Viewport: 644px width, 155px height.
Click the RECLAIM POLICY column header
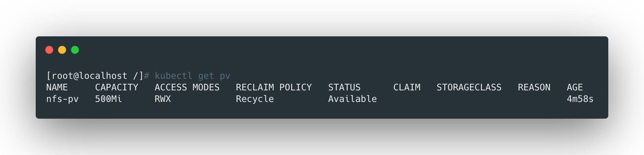274,87
